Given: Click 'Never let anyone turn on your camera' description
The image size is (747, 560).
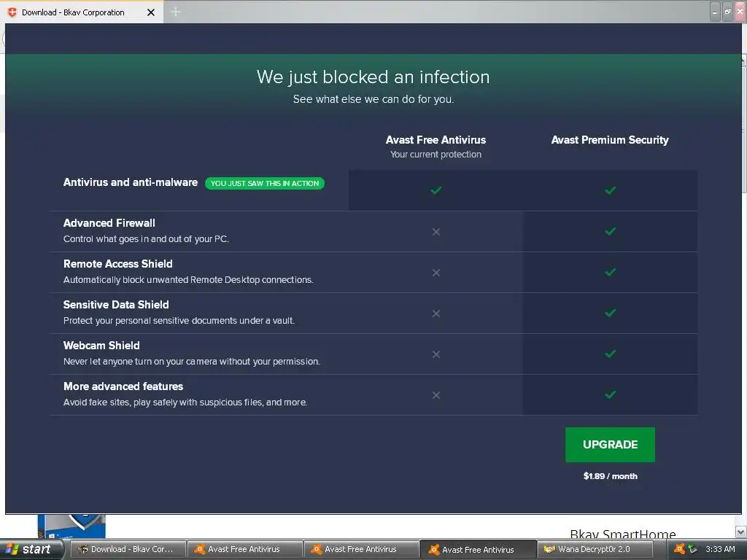Looking at the screenshot, I should point(192,362).
